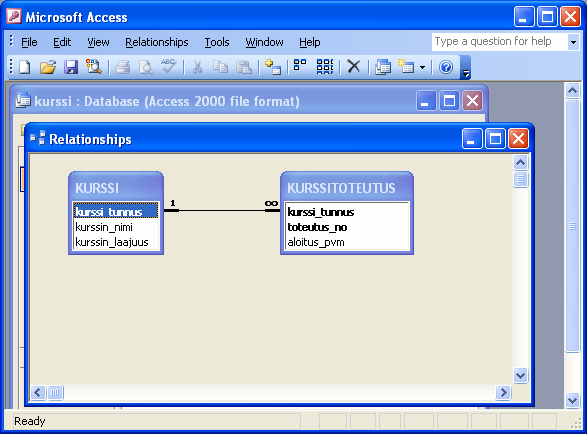Click the New document toolbar icon

25,67
